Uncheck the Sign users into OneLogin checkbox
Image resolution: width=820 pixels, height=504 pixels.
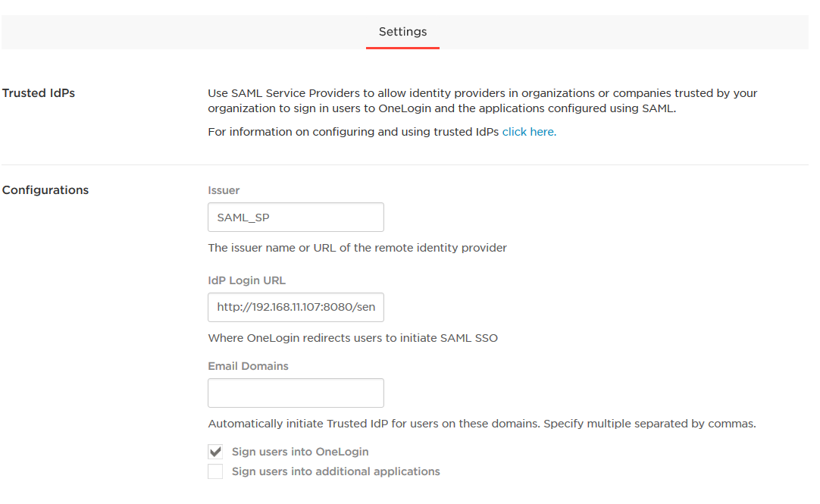coord(216,452)
